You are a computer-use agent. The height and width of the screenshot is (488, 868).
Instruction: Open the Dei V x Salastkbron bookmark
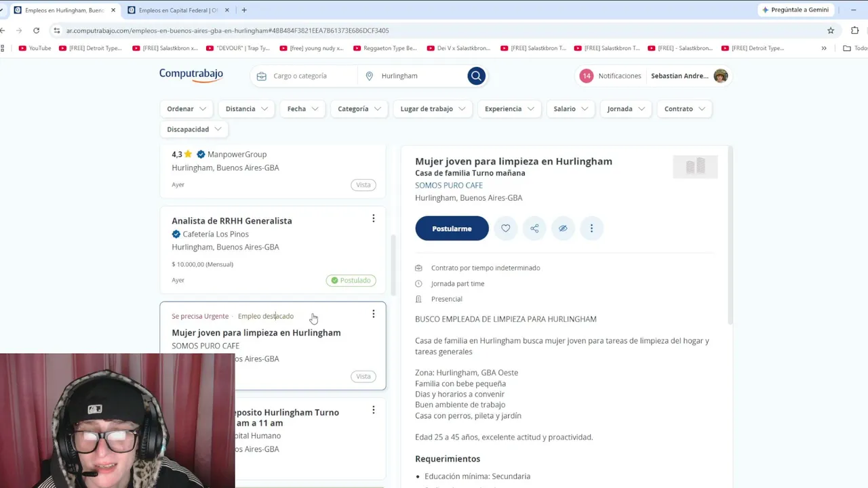pyautogui.click(x=458, y=48)
